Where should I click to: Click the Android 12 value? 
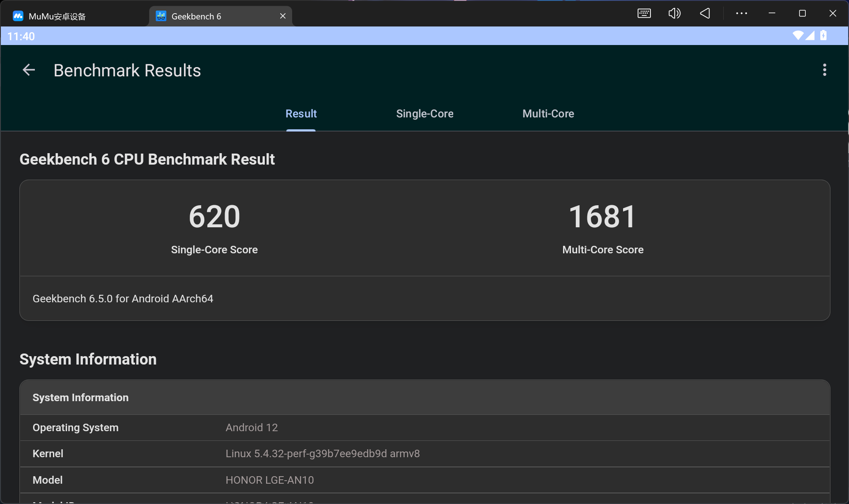pyautogui.click(x=252, y=428)
